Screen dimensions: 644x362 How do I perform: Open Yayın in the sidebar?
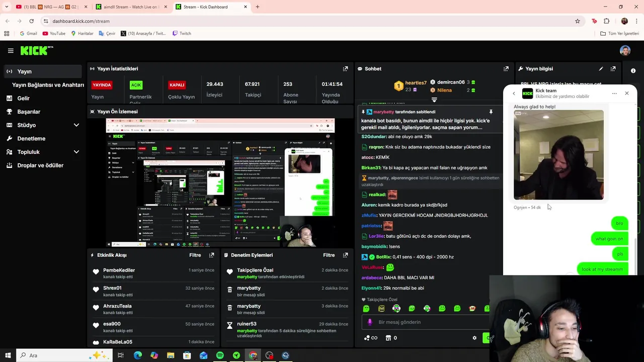43,71
